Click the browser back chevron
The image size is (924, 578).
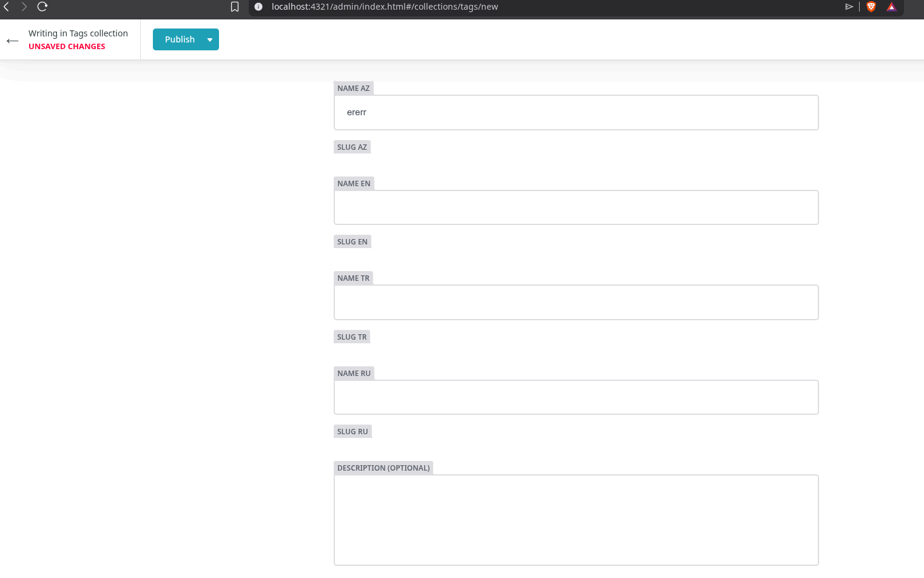tap(6, 7)
